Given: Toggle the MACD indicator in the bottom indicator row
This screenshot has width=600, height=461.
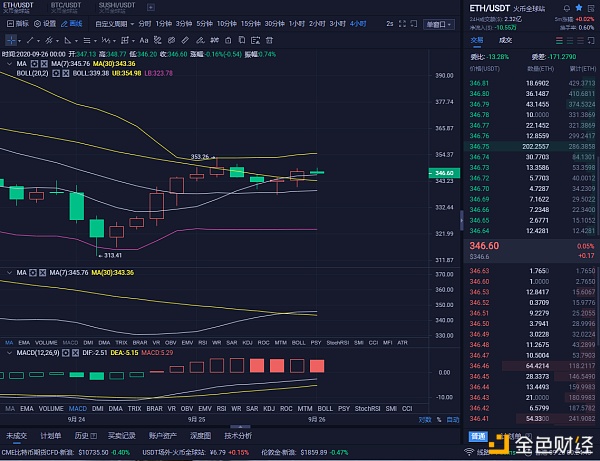Looking at the screenshot, I should point(76,409).
